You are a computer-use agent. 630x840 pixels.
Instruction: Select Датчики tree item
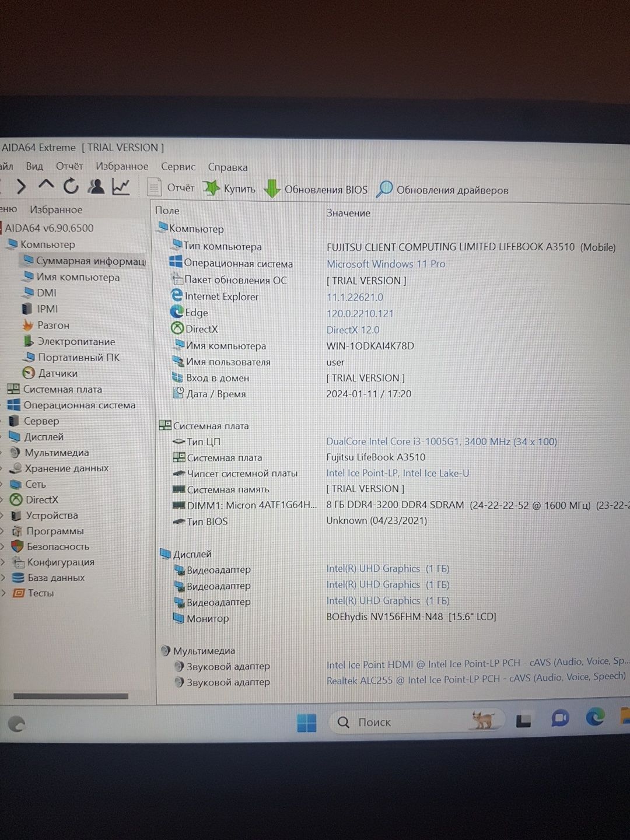click(50, 373)
